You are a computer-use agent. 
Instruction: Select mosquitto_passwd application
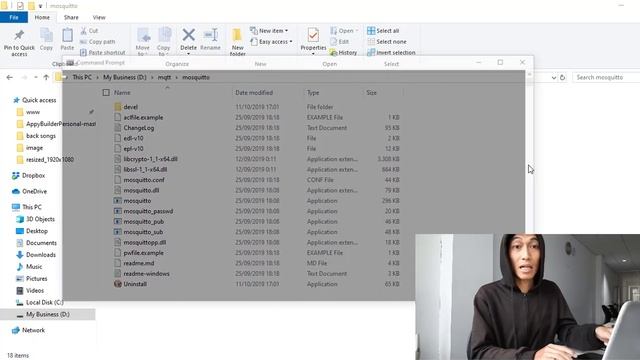coord(148,211)
